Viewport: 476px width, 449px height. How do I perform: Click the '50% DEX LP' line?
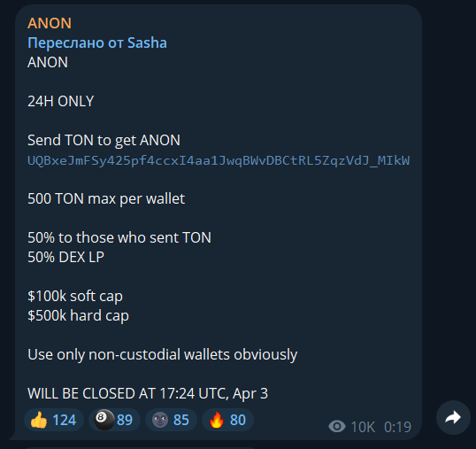click(x=65, y=257)
